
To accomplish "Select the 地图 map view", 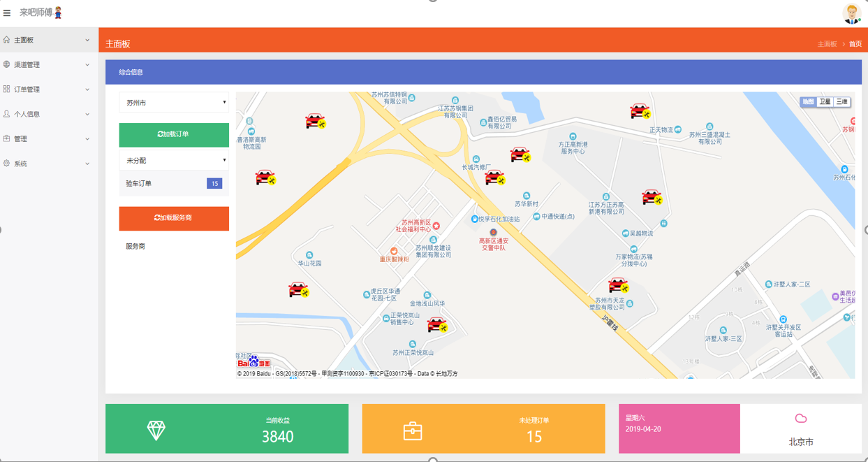I will click(x=808, y=102).
